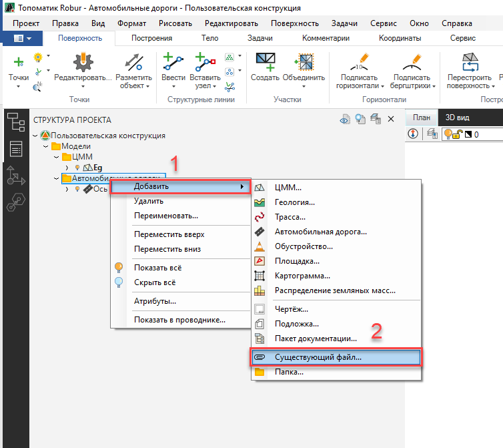Click the lightbulb icon in project structure header
Viewport: 503px width, 448px height.
pos(360,119)
